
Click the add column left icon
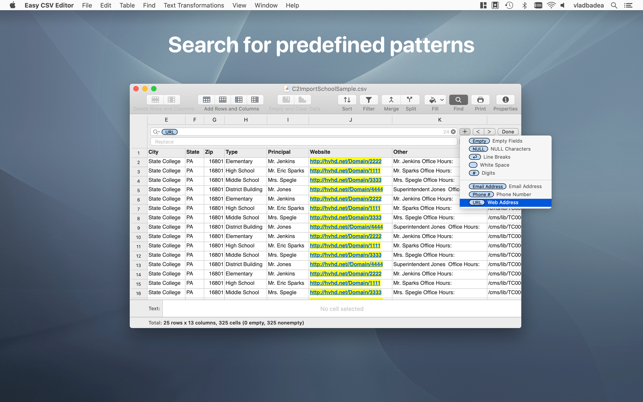pyautogui.click(x=239, y=100)
